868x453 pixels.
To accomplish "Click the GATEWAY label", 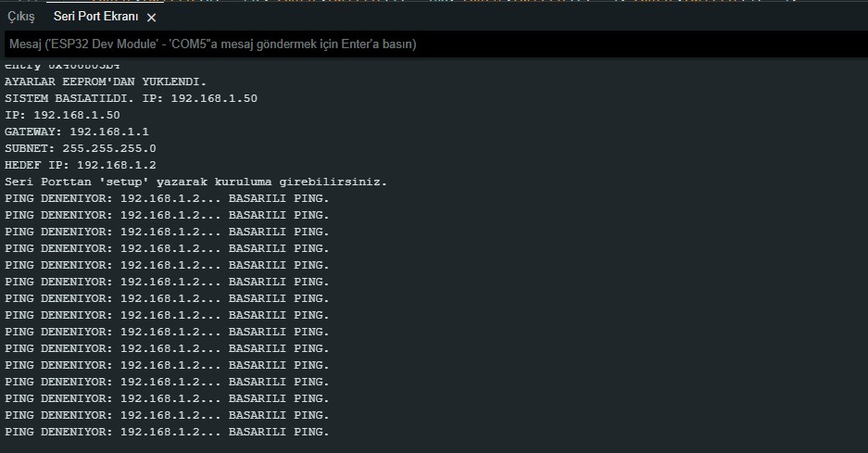I will click(33, 132).
